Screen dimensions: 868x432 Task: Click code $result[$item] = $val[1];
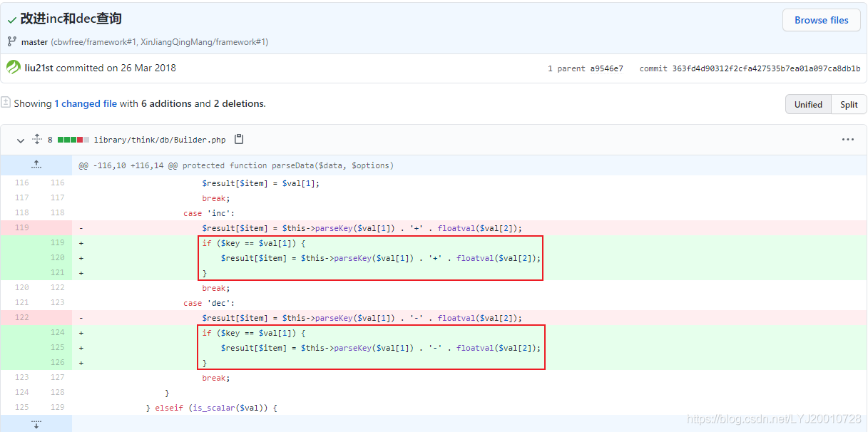tap(261, 183)
